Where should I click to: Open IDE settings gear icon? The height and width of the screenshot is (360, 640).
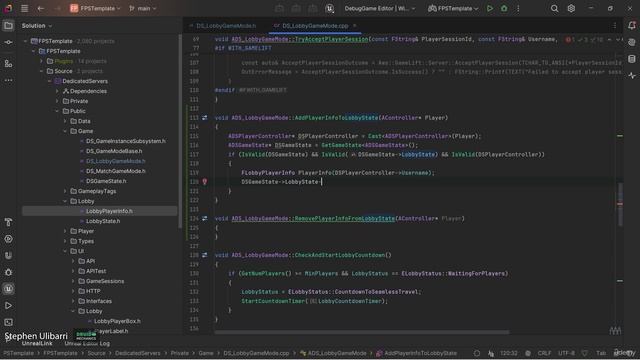(571, 8)
